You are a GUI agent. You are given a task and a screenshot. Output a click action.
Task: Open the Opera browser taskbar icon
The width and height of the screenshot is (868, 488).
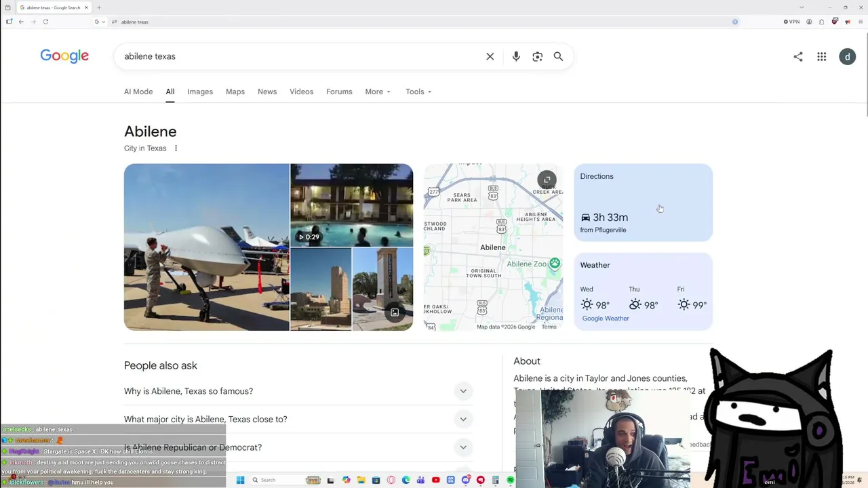click(x=391, y=481)
